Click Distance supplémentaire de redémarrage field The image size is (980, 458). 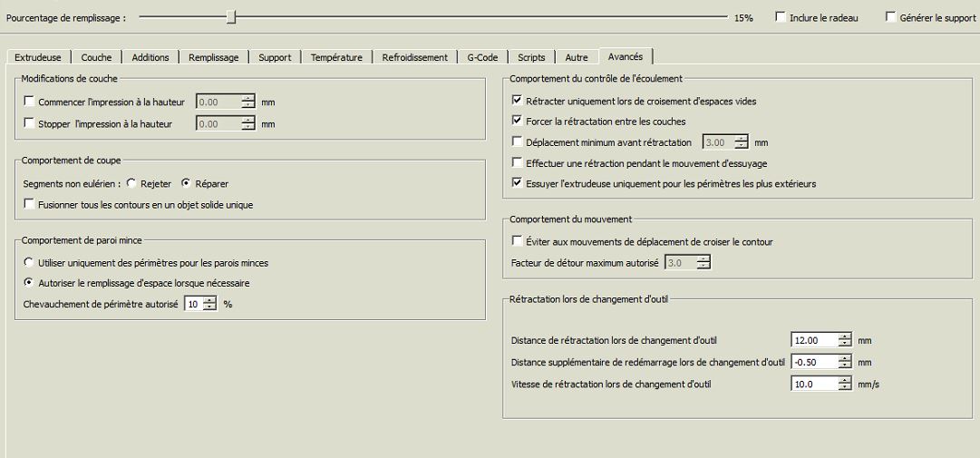[x=814, y=362]
